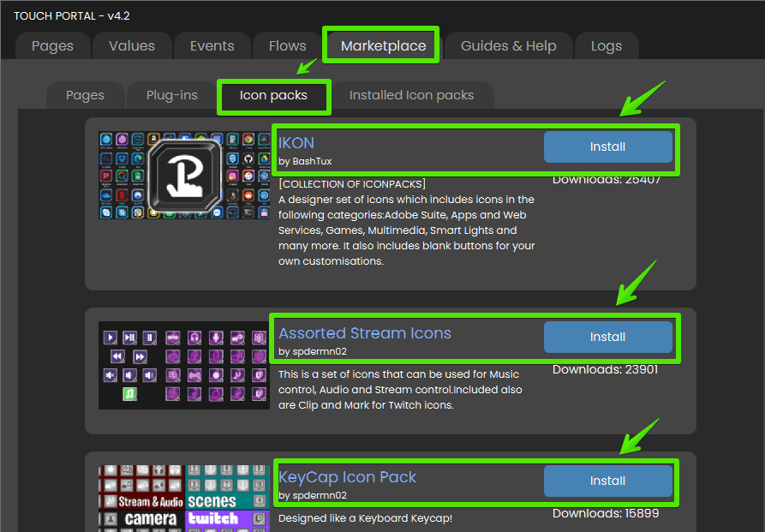Click the KeyCap Icon Pack preview thumbnail

click(184, 499)
